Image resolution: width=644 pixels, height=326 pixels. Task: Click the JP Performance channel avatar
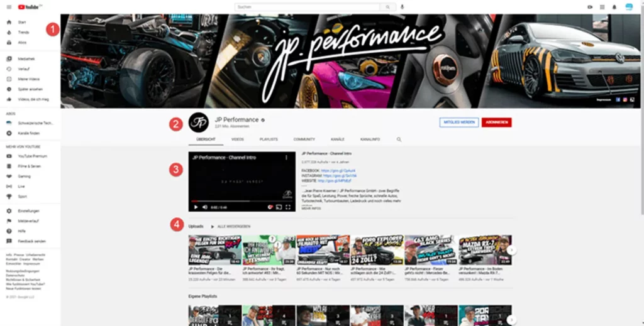point(198,122)
